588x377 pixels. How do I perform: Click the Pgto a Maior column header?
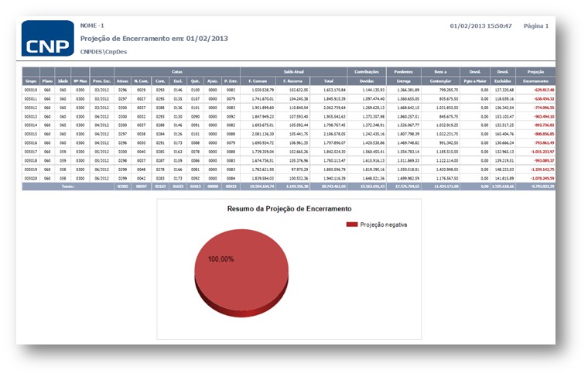475,81
